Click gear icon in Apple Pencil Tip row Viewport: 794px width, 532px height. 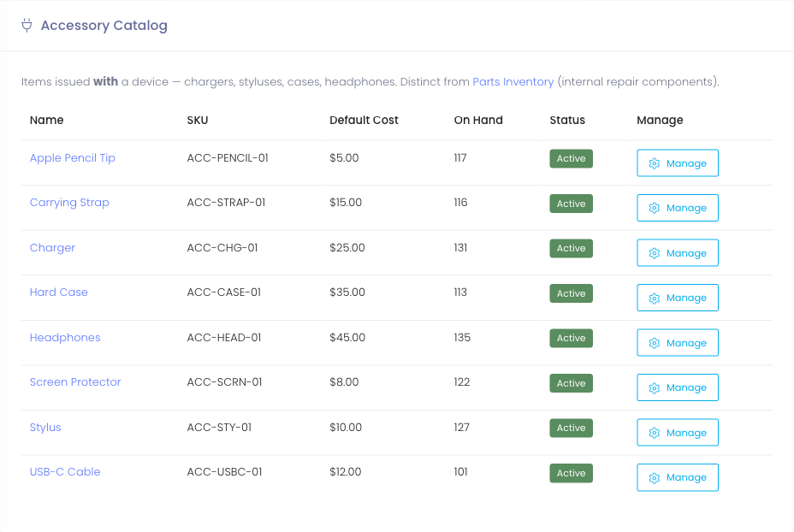[655, 163]
